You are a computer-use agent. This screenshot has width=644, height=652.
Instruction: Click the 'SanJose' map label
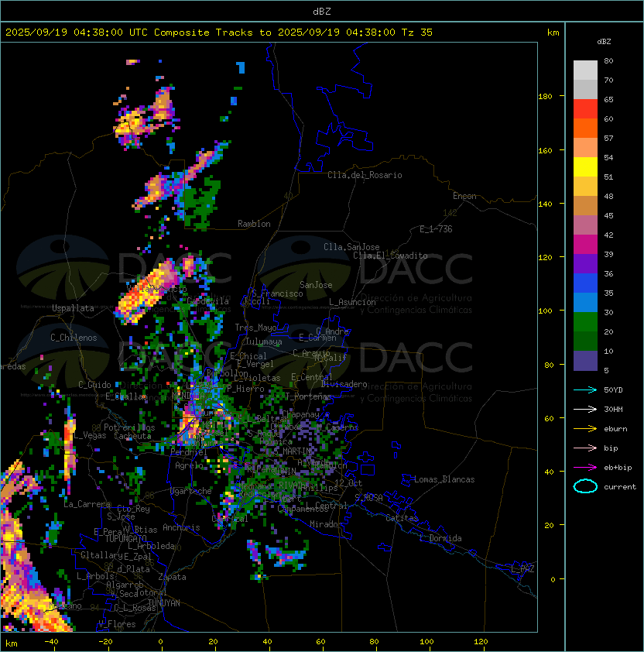tap(316, 285)
